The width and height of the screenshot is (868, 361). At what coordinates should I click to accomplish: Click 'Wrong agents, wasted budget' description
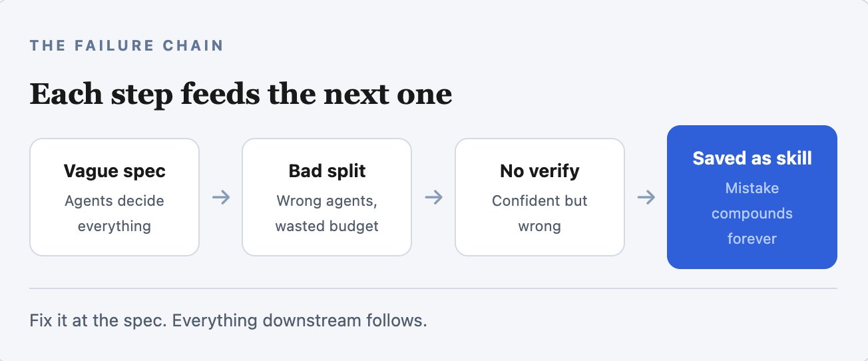click(x=327, y=213)
